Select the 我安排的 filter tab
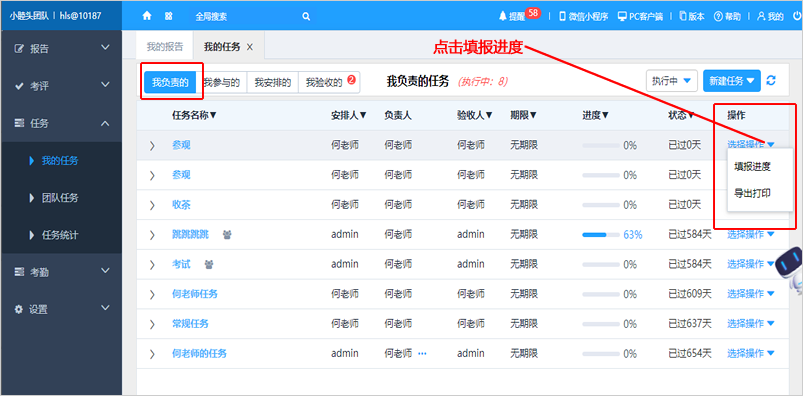The width and height of the screenshot is (803, 396). [x=272, y=82]
